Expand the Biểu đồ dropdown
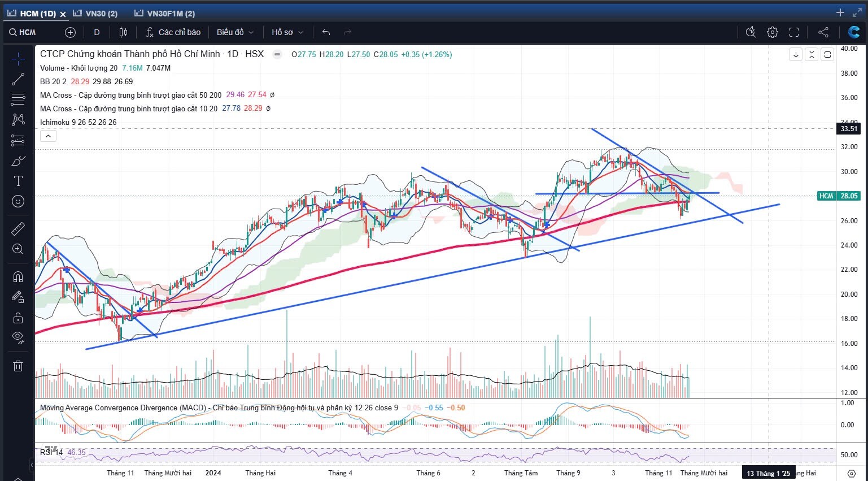Screen dimensions: 868x481 coord(235,32)
